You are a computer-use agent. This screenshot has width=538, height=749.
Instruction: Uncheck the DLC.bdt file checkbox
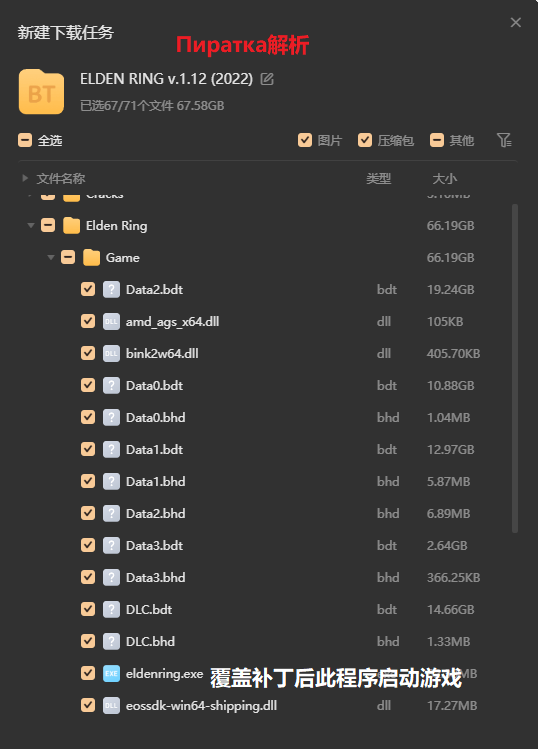88,609
